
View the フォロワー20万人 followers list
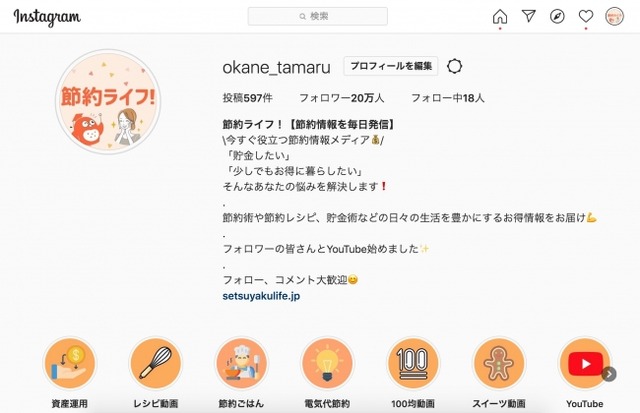(x=342, y=98)
